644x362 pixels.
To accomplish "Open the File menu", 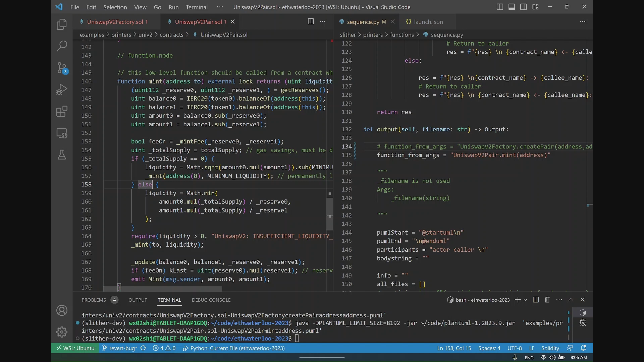I will point(74,7).
